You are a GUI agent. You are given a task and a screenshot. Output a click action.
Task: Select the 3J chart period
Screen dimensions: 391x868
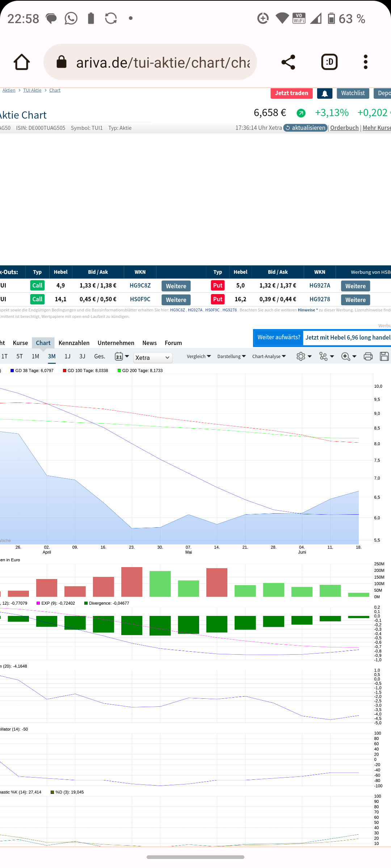tap(82, 356)
